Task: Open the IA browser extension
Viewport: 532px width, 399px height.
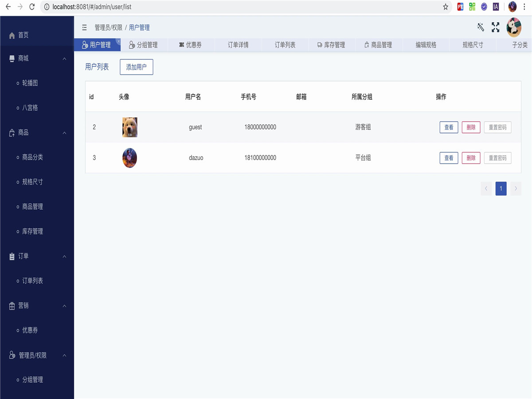Action: (496, 7)
